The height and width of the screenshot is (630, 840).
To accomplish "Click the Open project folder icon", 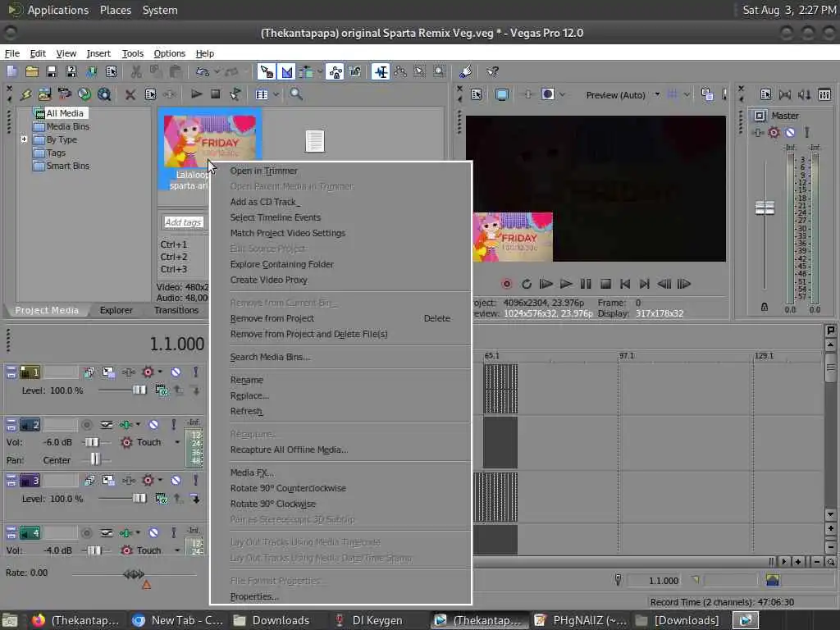I will click(32, 71).
